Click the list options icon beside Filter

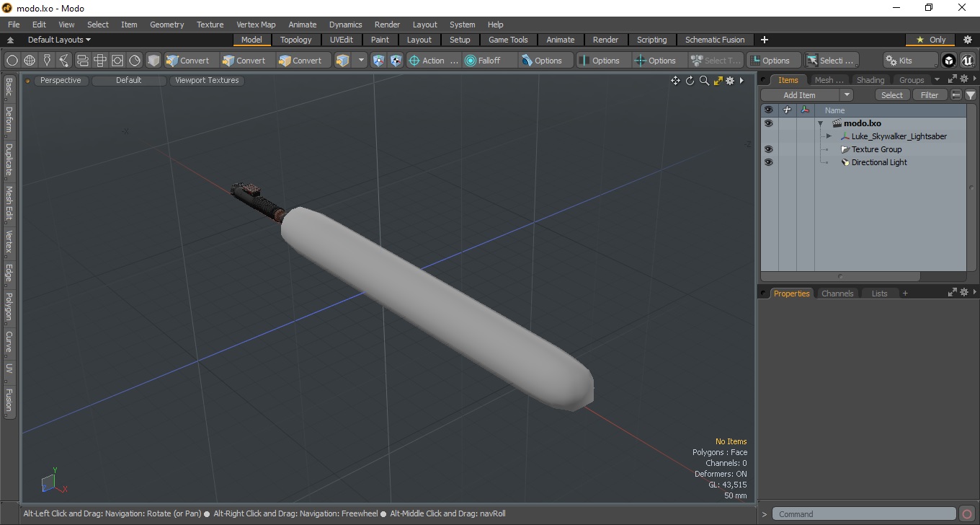point(956,95)
